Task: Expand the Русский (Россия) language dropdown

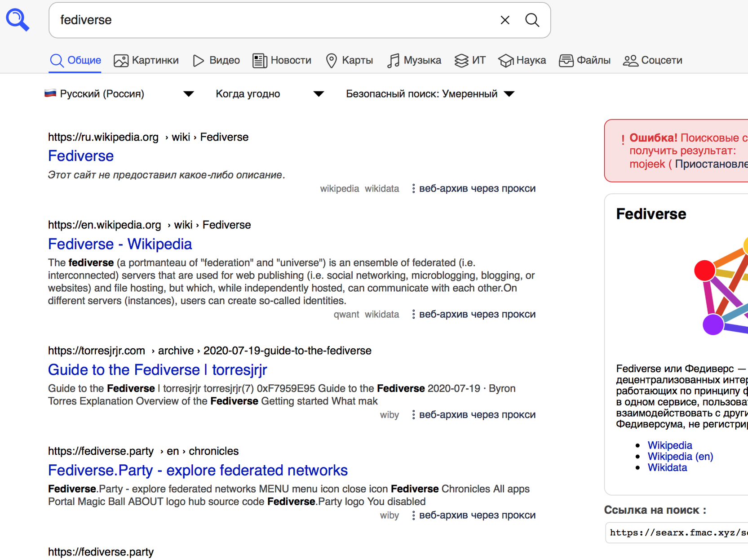Action: (119, 94)
